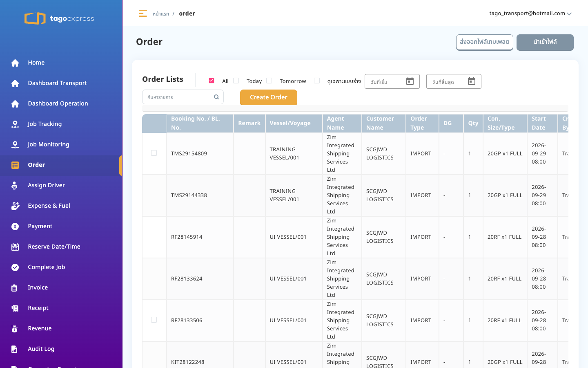588x368 pixels.
Task: Click the นำเข้าไฟล์ import file button
Action: pos(545,42)
